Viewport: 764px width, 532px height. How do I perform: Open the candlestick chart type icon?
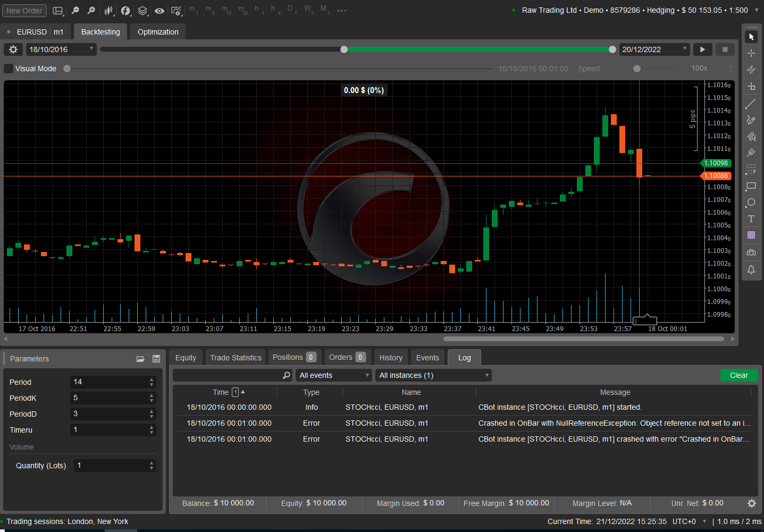[x=108, y=11]
